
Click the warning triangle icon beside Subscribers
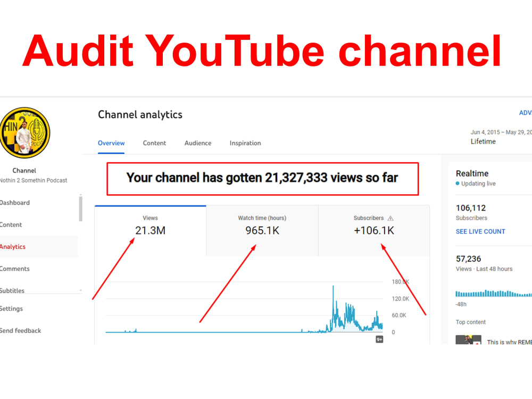pyautogui.click(x=390, y=218)
